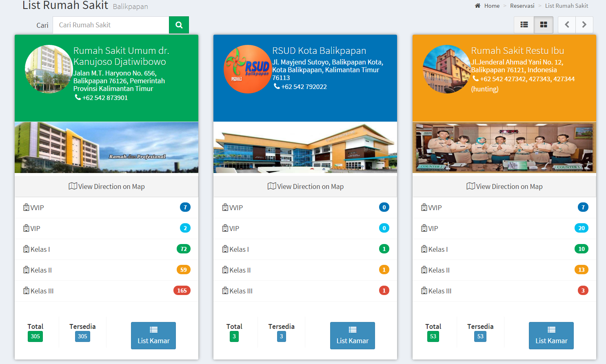The image size is (606, 364).
Task: Open List Kamar for RSUD Kota Balikpapan
Action: pos(353,335)
